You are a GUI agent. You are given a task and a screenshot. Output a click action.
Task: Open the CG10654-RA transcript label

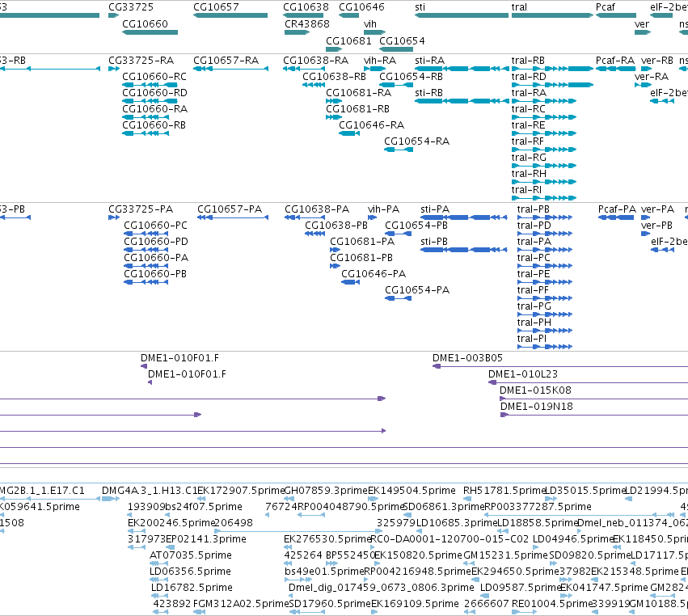(x=416, y=141)
